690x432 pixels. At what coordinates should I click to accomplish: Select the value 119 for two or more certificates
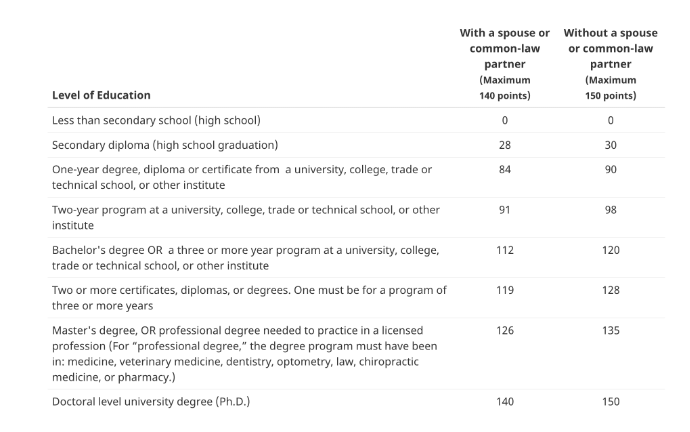[x=505, y=290]
